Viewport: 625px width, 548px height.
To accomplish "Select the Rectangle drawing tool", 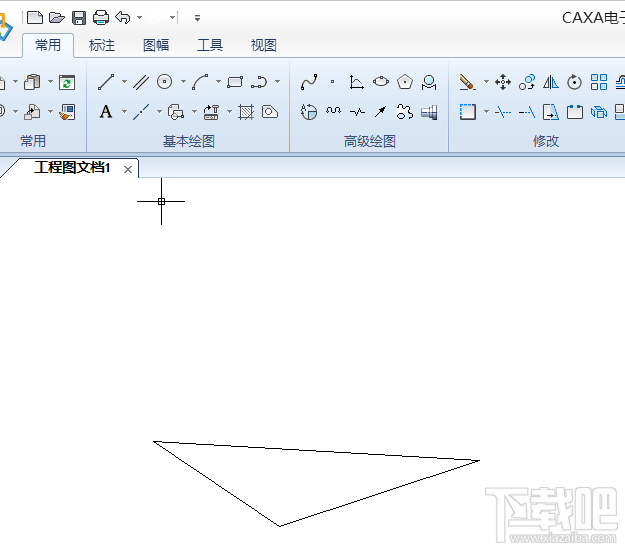I will coord(235,82).
